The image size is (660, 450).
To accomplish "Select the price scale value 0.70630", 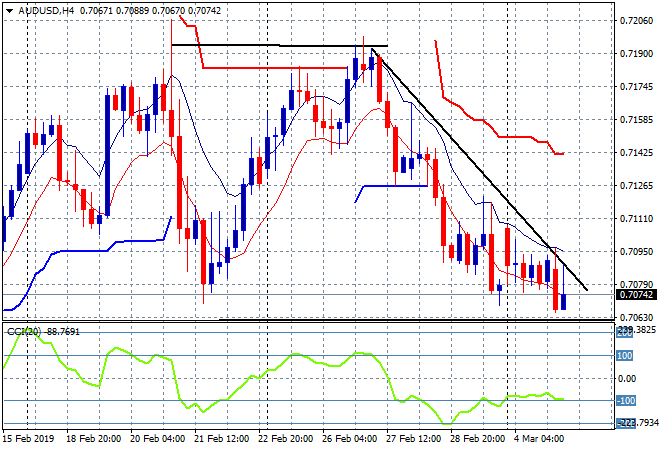I will click(636, 317).
